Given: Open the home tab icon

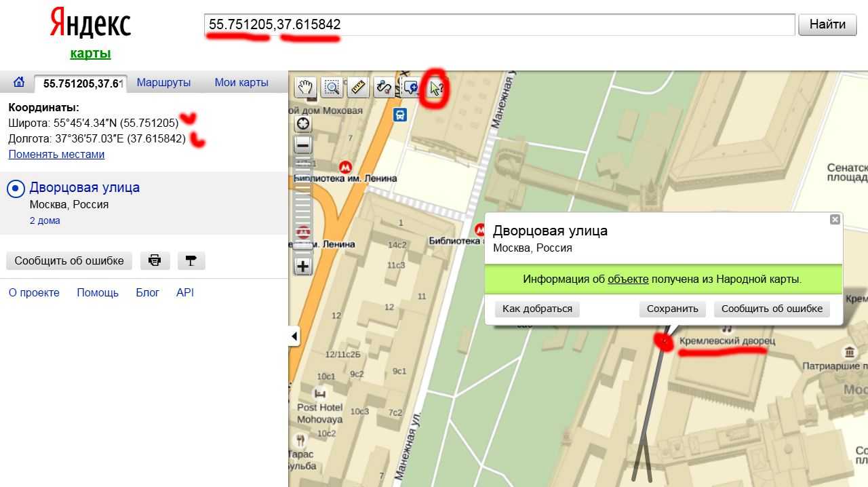Looking at the screenshot, I should [19, 83].
